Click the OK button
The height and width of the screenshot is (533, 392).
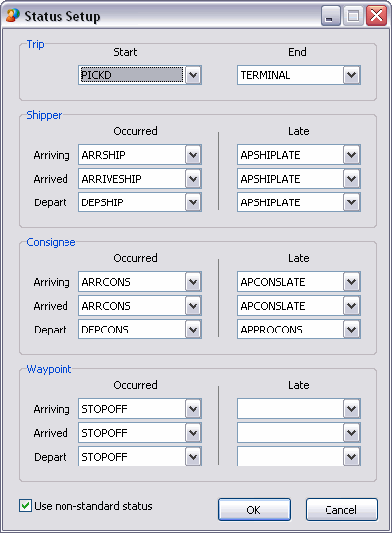tap(254, 509)
